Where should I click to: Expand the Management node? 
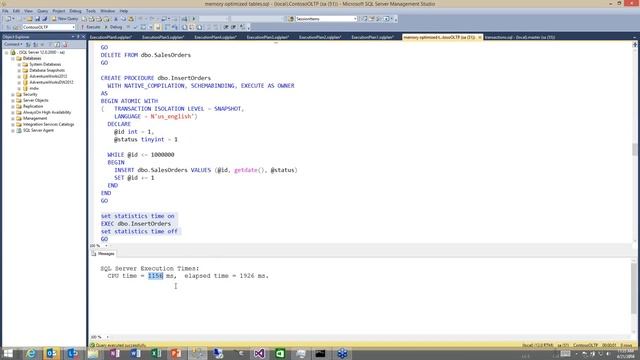[13, 118]
